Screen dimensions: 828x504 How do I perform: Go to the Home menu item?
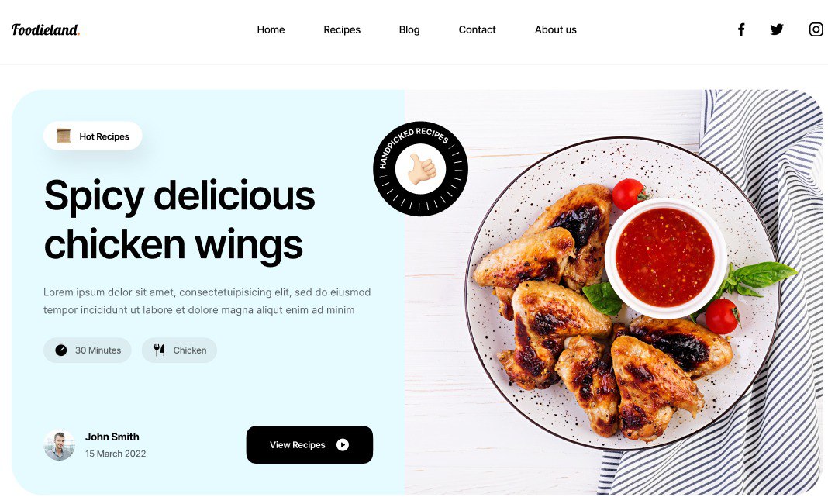tap(271, 30)
